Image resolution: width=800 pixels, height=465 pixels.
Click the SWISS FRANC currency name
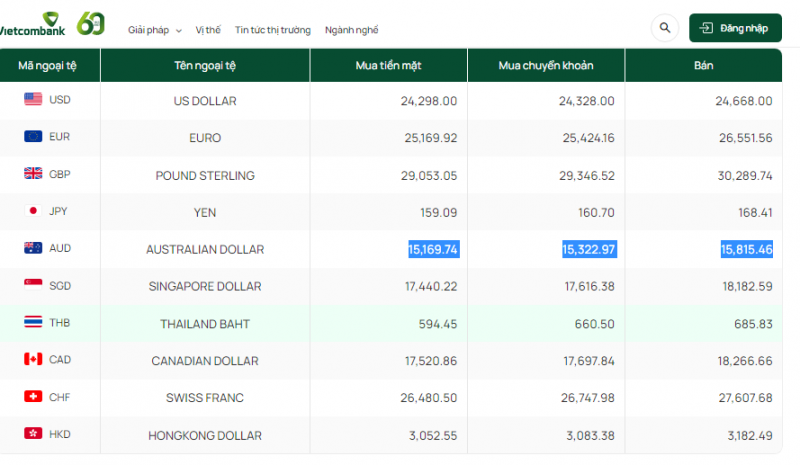(204, 398)
